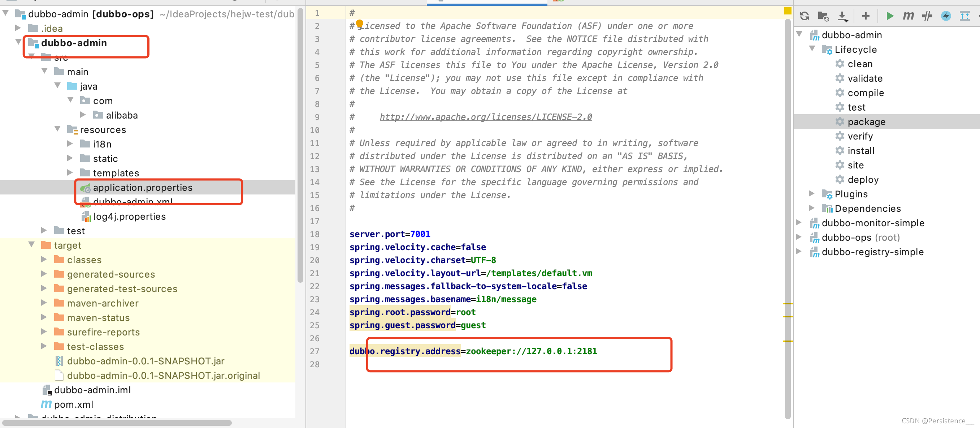
Task: Click the Execute Maven Goal 'm' icon
Action: 908,16
